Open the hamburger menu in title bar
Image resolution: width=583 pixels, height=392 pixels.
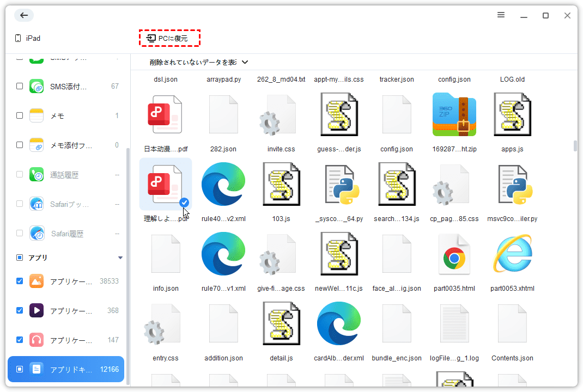pos(501,15)
